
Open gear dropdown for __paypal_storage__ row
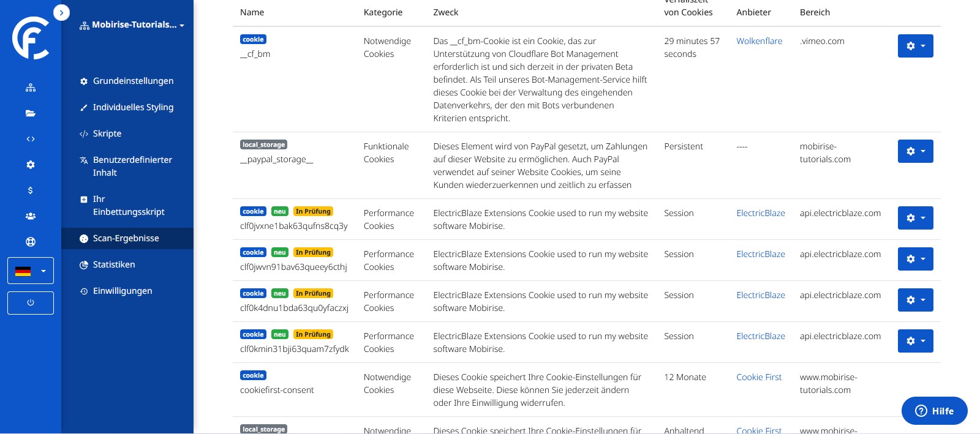pos(915,151)
